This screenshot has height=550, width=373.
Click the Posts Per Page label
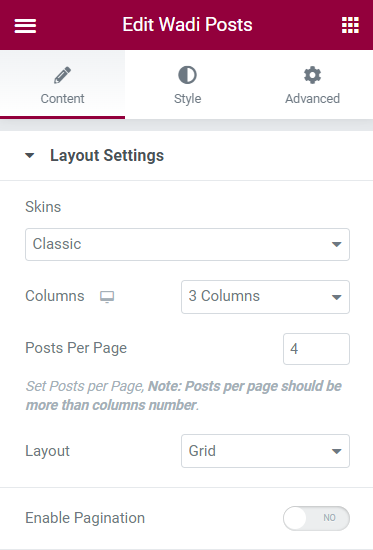(x=76, y=348)
